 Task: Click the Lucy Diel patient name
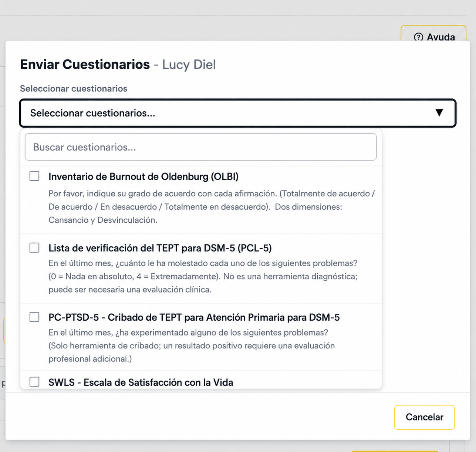click(189, 64)
